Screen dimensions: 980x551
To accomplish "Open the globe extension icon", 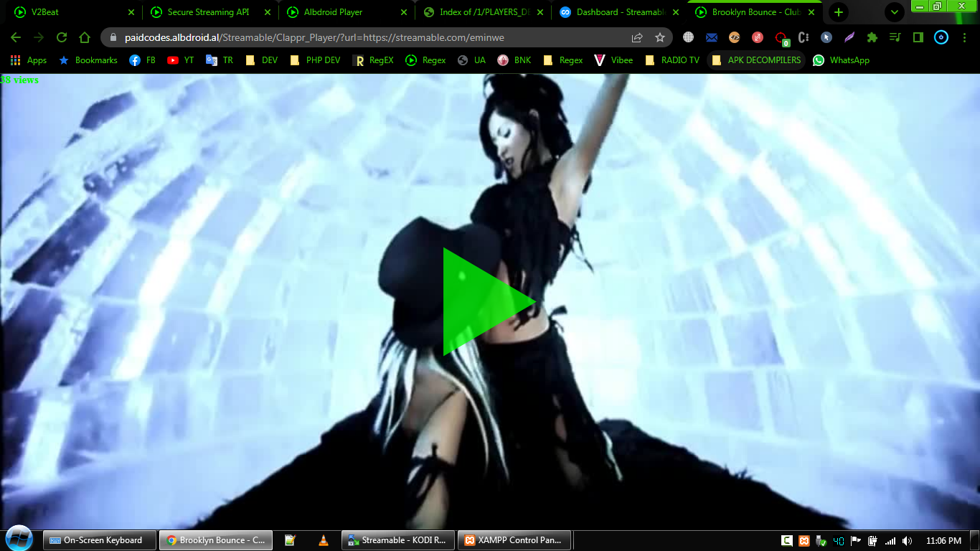I will 689,37.
